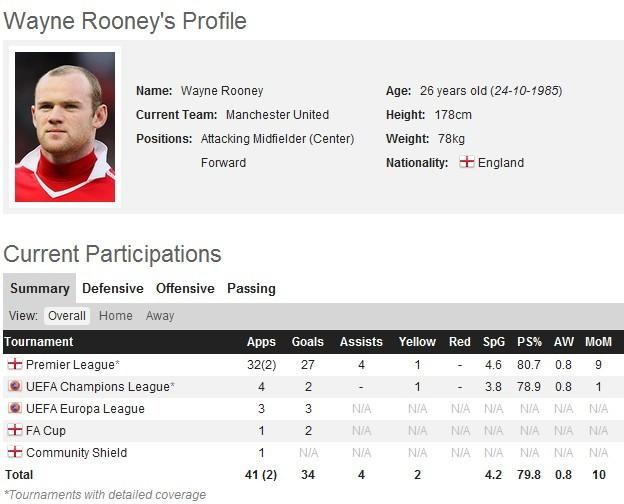Select the Home view filter

tap(116, 316)
